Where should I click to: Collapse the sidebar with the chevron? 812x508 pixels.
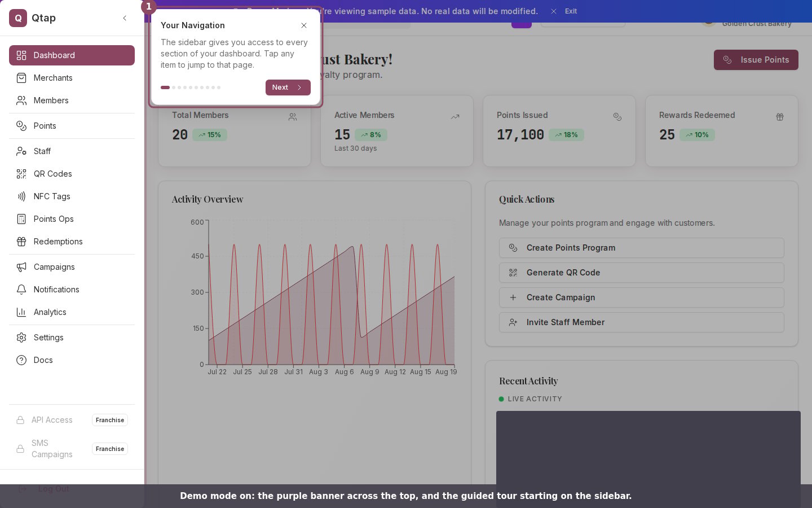(x=125, y=18)
